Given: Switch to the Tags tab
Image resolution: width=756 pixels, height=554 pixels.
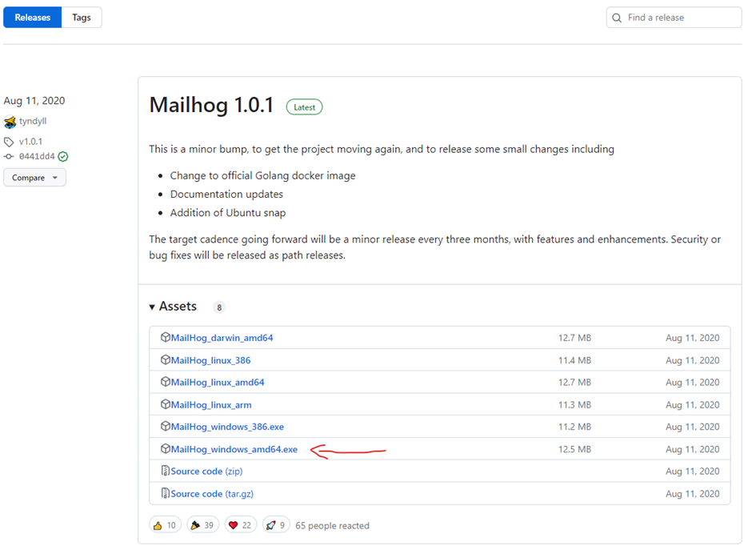Looking at the screenshot, I should tap(81, 17).
